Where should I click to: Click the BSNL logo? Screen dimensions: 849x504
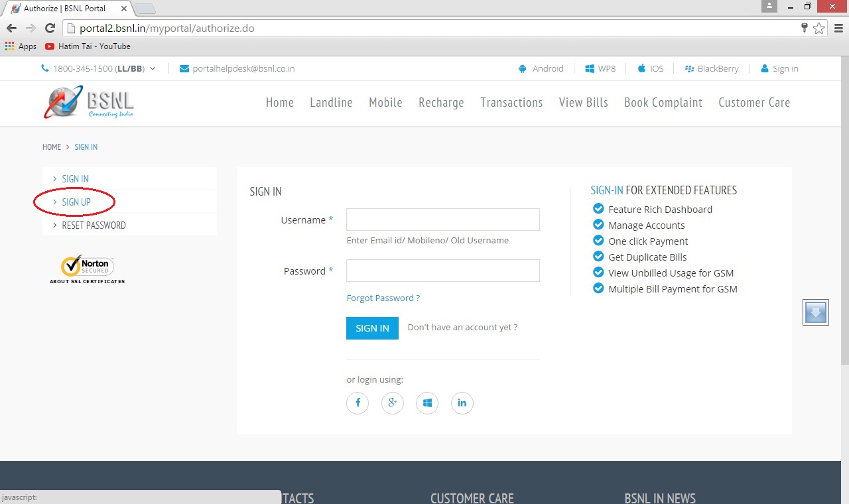[x=89, y=102]
